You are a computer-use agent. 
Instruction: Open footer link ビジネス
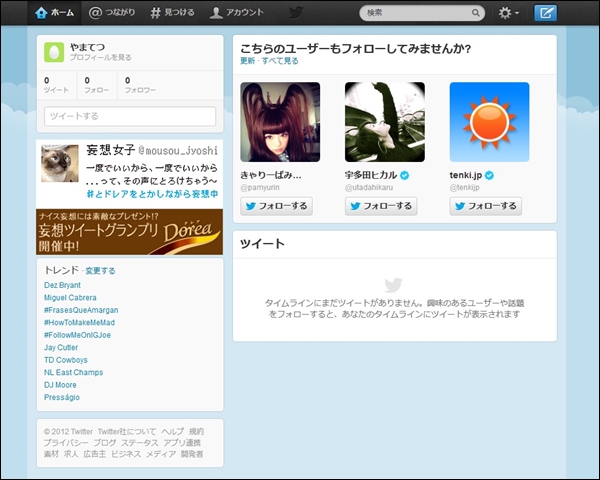coord(126,454)
